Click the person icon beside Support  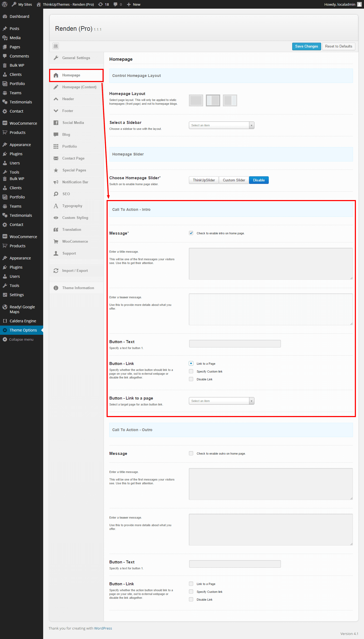click(x=56, y=253)
